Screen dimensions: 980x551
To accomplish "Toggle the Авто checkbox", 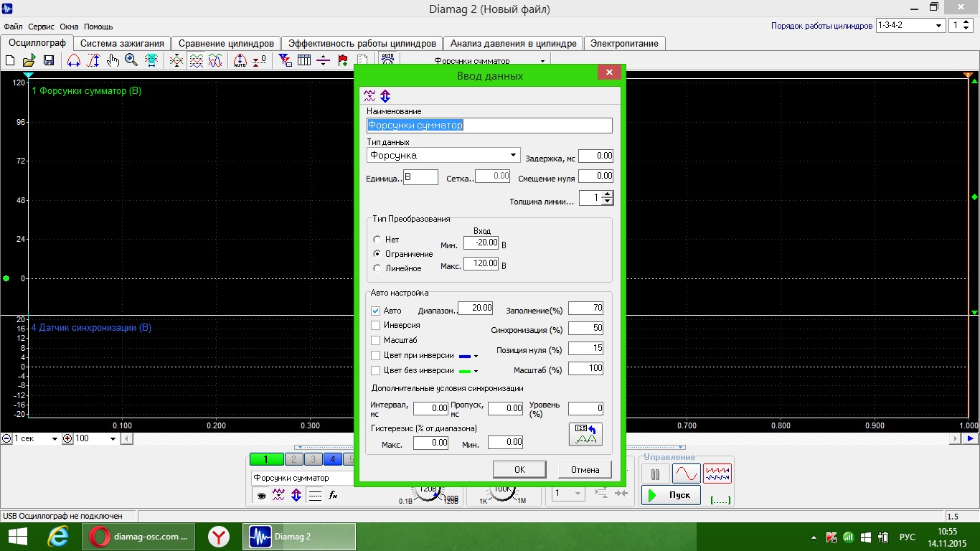I will click(x=375, y=311).
